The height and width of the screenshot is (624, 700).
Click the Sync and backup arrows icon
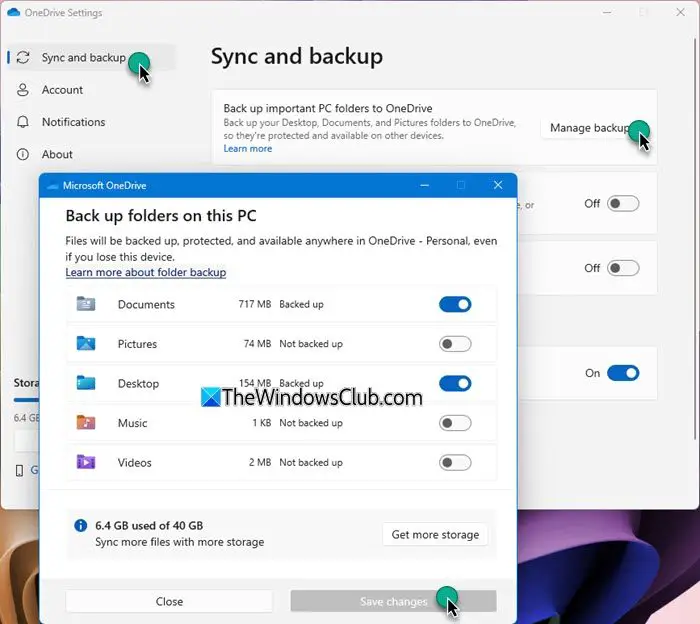coord(23,58)
